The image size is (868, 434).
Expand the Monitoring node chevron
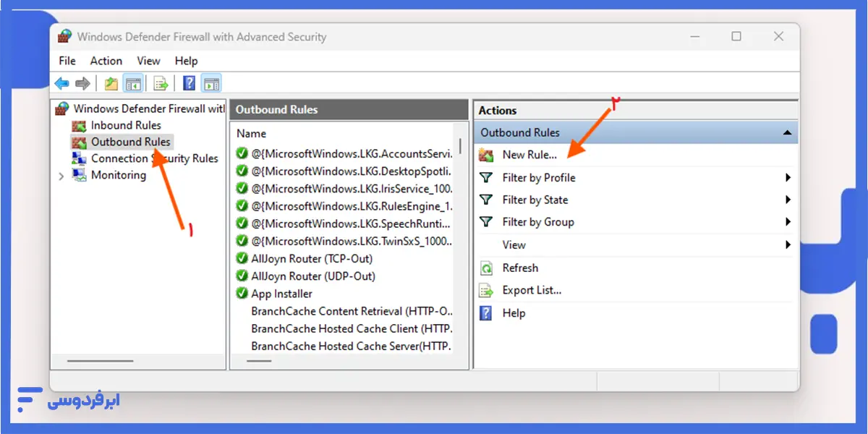pos(61,176)
